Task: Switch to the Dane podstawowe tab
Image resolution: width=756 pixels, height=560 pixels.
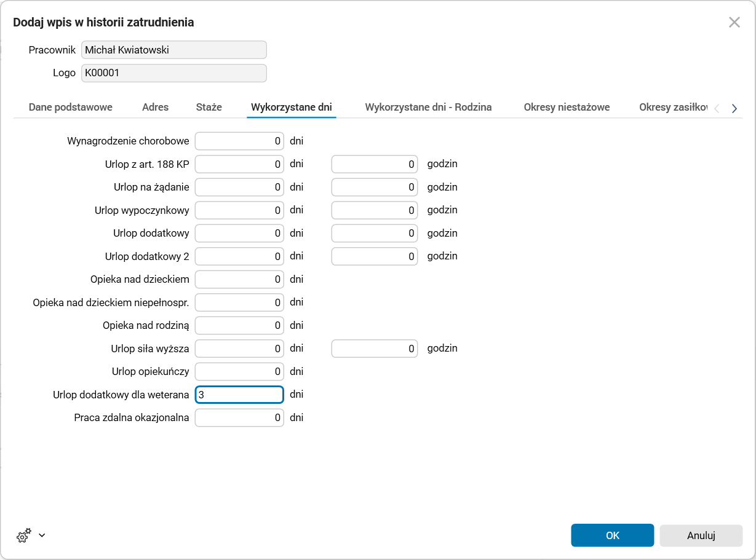Action: 70,107
